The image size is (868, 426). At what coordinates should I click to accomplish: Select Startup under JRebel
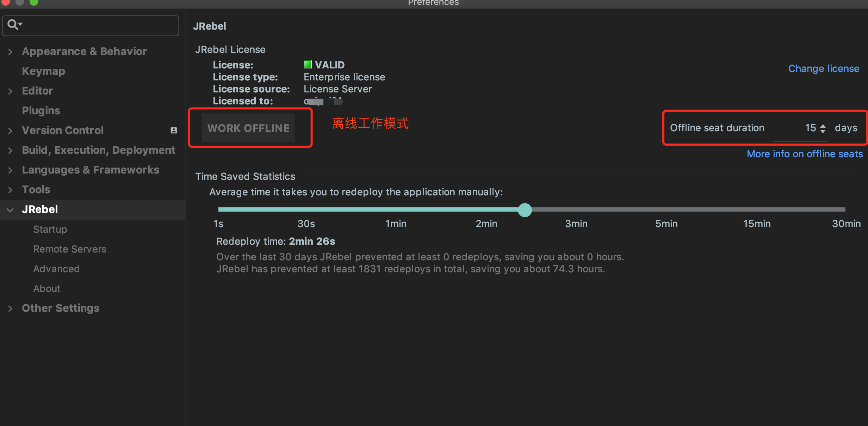click(50, 230)
